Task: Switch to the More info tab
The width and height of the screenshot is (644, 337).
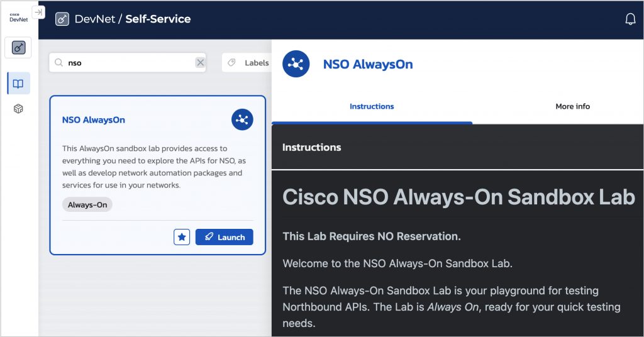Action: coord(572,106)
